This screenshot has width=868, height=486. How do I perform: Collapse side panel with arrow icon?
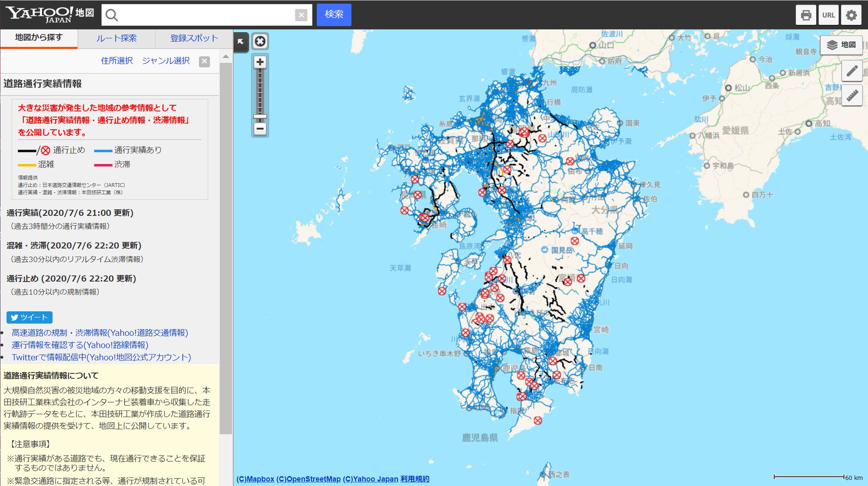point(241,42)
